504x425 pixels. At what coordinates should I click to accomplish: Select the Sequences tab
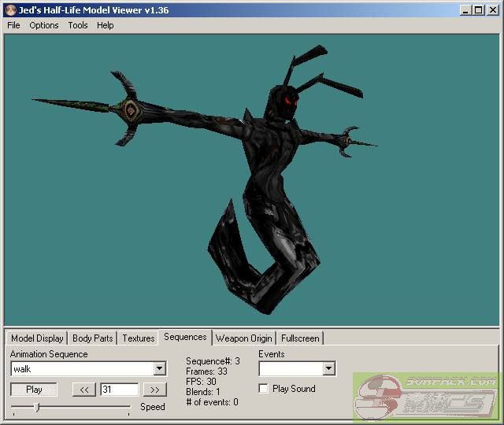click(x=185, y=337)
